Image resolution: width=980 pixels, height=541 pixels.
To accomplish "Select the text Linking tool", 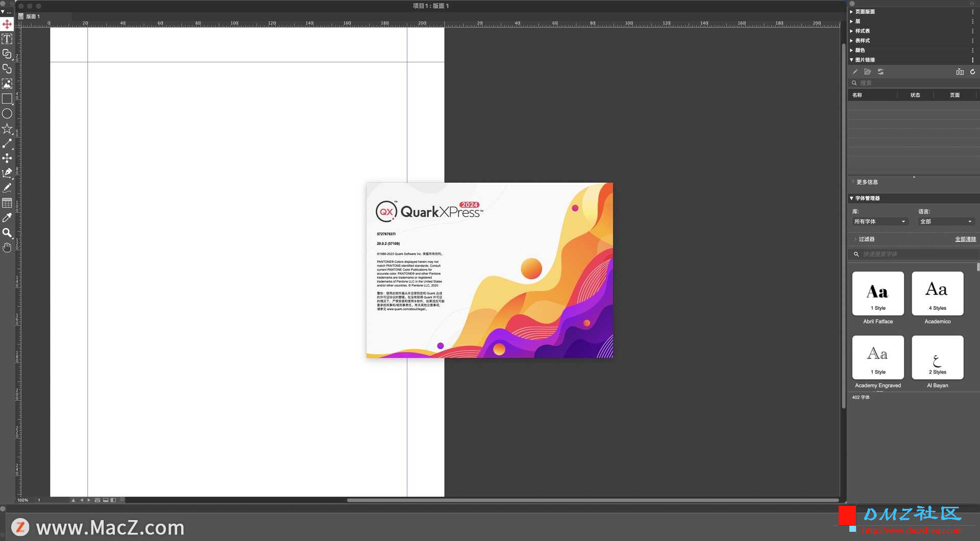I will point(7,54).
